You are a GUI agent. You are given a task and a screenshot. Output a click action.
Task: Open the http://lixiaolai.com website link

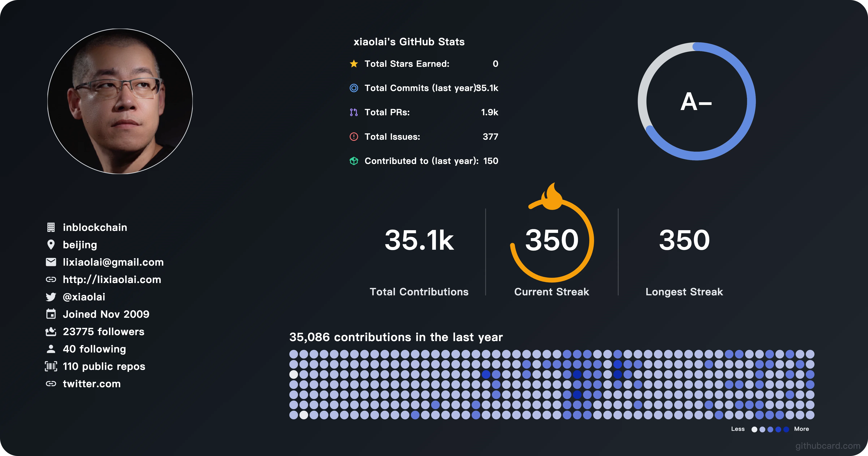112,279
